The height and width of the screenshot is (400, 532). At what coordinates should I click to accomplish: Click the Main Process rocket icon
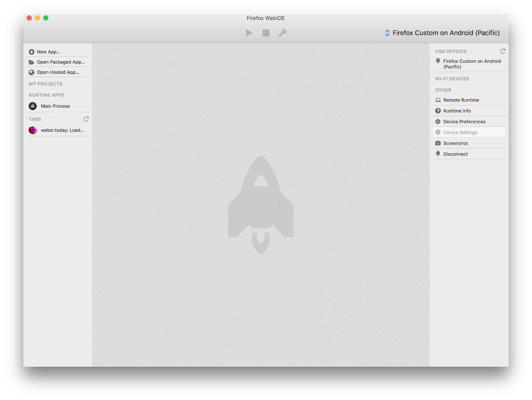tap(33, 106)
